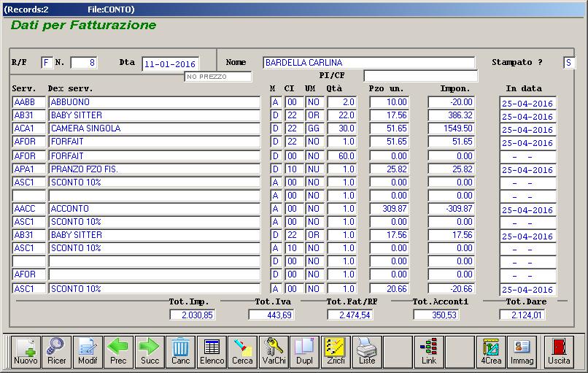588x373 pixels.
Task: Click quantity 22.0
Action: pos(341,115)
